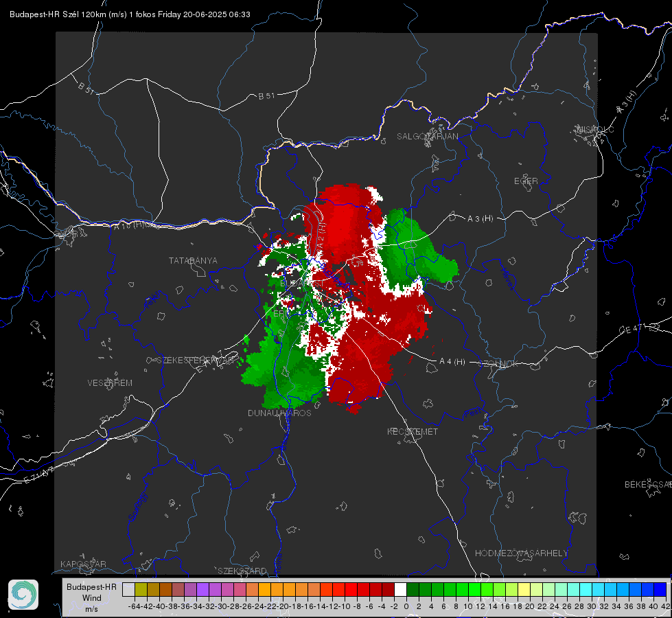672x618 pixels.
Task: Click the DUNAÚJVÁROS city label
Action: click(279, 413)
